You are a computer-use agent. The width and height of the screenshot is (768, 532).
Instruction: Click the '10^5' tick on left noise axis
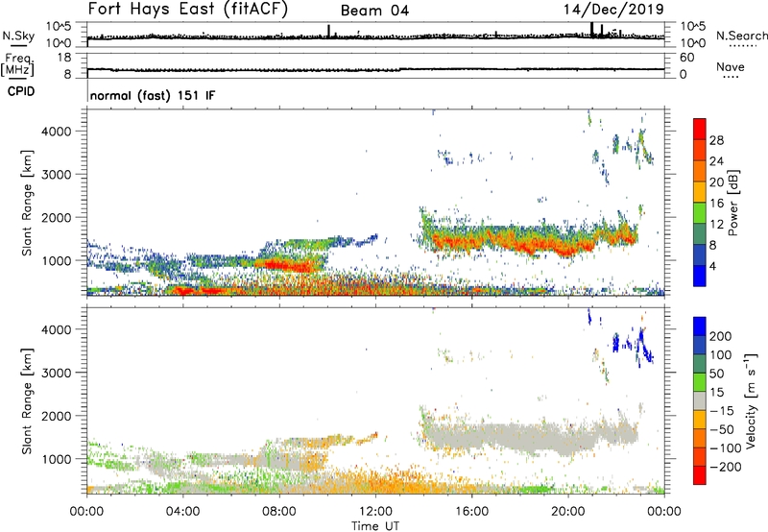[59, 26]
